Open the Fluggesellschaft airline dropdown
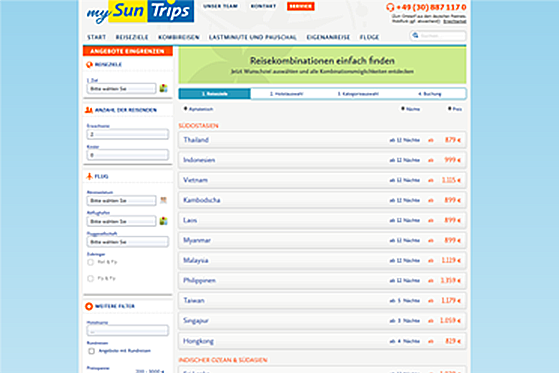This screenshot has height=373, width=559. [128, 242]
